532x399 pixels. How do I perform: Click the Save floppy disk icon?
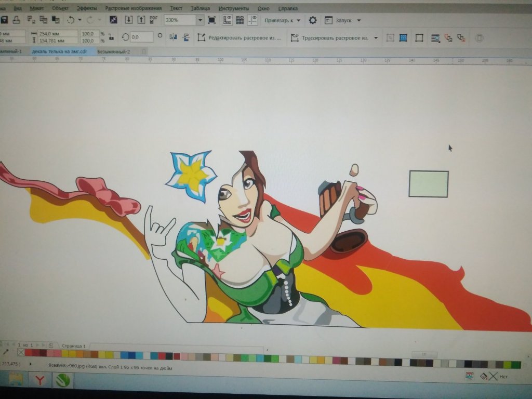pos(4,20)
